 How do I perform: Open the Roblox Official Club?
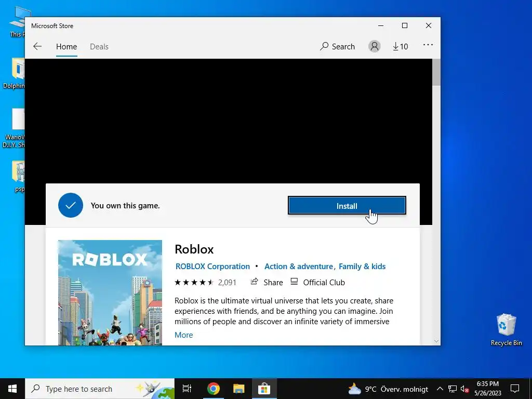point(317,282)
